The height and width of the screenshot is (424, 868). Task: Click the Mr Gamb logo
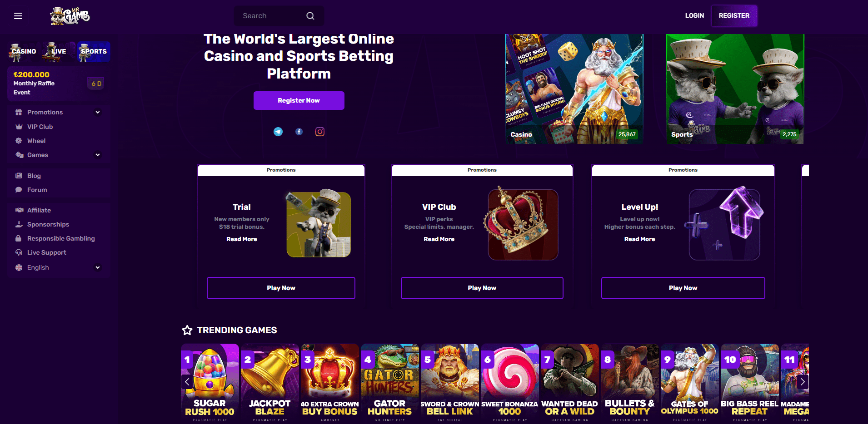(70, 16)
